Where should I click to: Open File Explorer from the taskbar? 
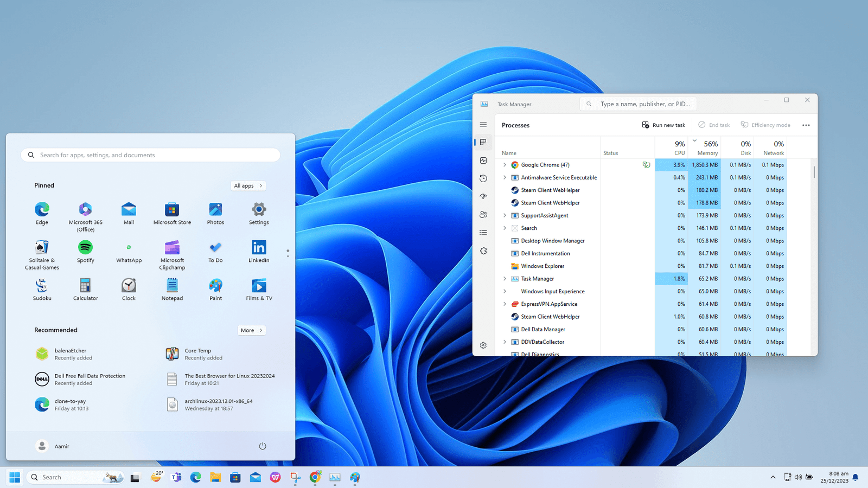[215, 477]
